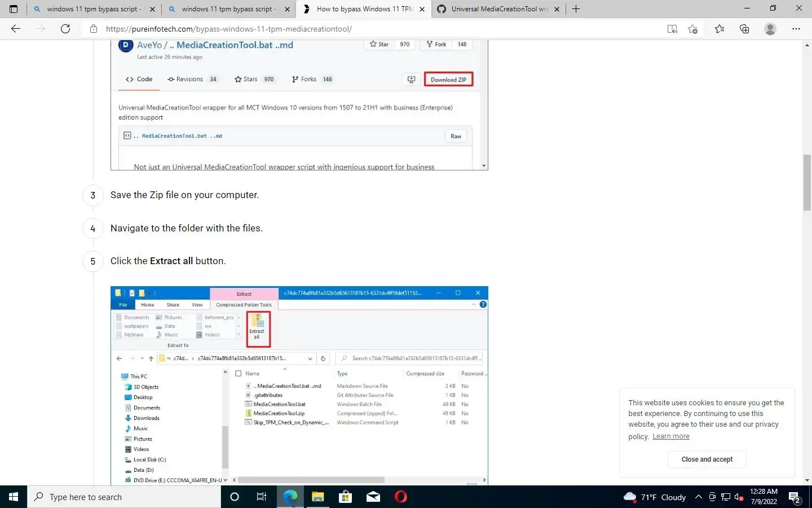Go back to the previous page
Viewport: 812px width, 508px height.
[x=16, y=29]
